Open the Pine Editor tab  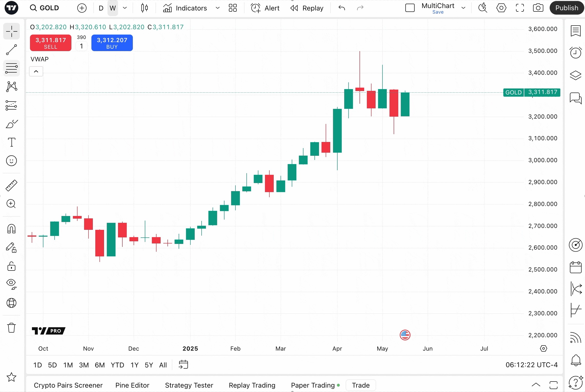132,385
